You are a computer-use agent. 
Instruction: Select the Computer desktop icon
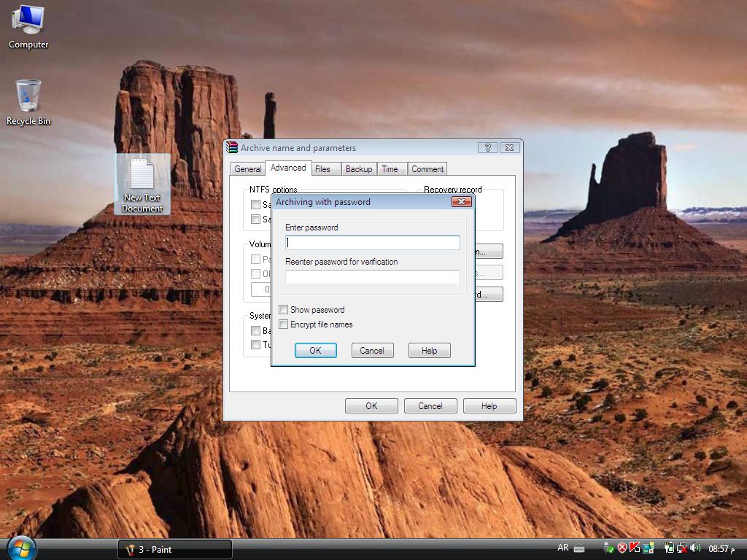(x=28, y=26)
